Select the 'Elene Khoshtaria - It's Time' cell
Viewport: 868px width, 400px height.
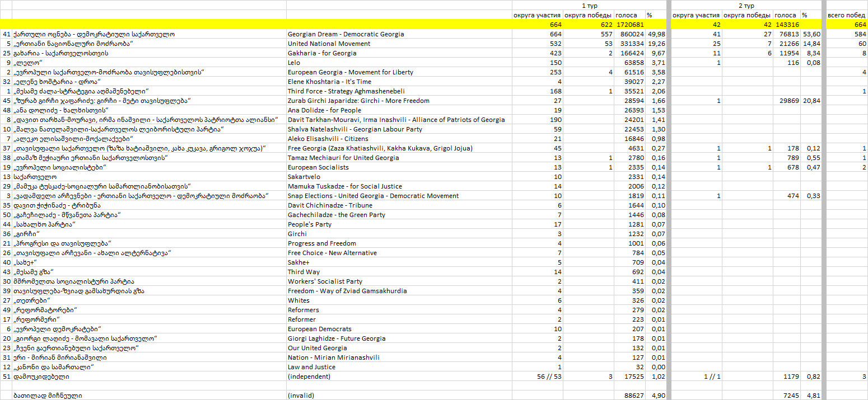(x=399, y=82)
